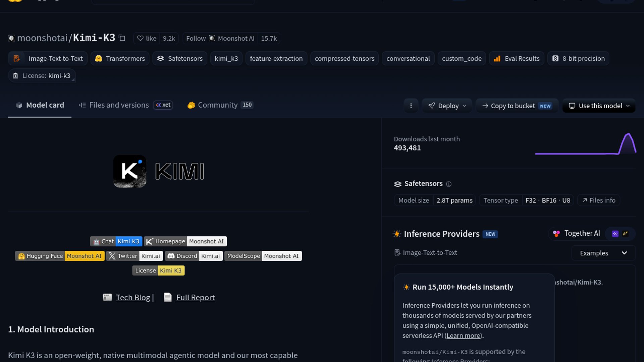Open the Hugging Face Moonshot AI badge
Image resolution: width=644 pixels, height=362 pixels.
tap(60, 256)
